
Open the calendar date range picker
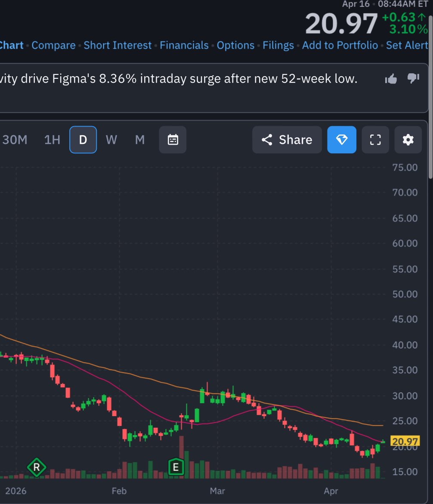point(173,140)
